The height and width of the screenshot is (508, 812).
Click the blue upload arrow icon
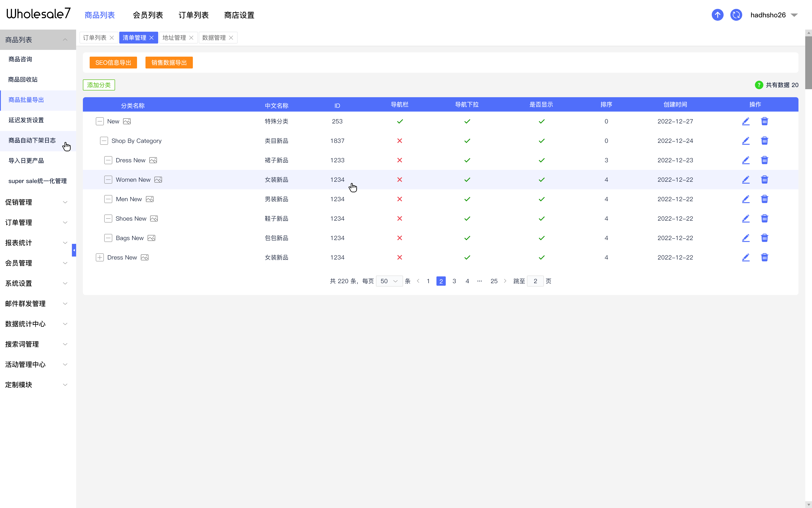[717, 15]
